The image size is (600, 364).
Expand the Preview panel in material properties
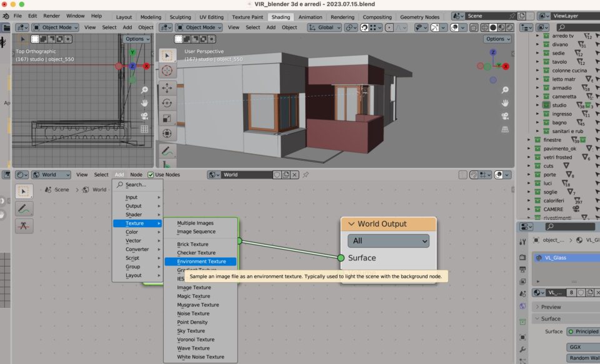[551, 307]
